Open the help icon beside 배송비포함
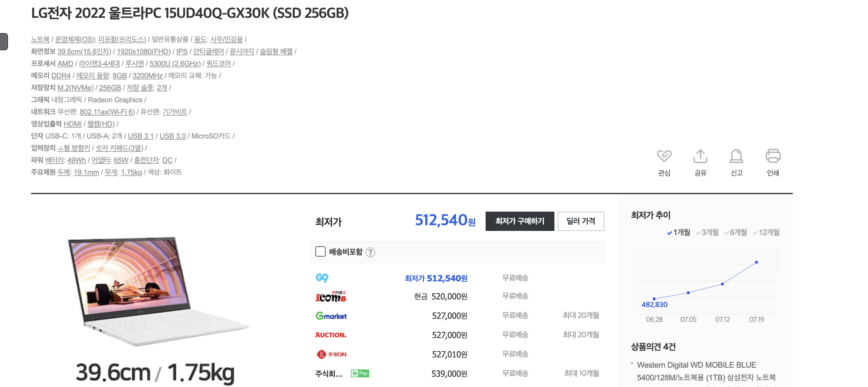868x387 pixels. (x=370, y=252)
